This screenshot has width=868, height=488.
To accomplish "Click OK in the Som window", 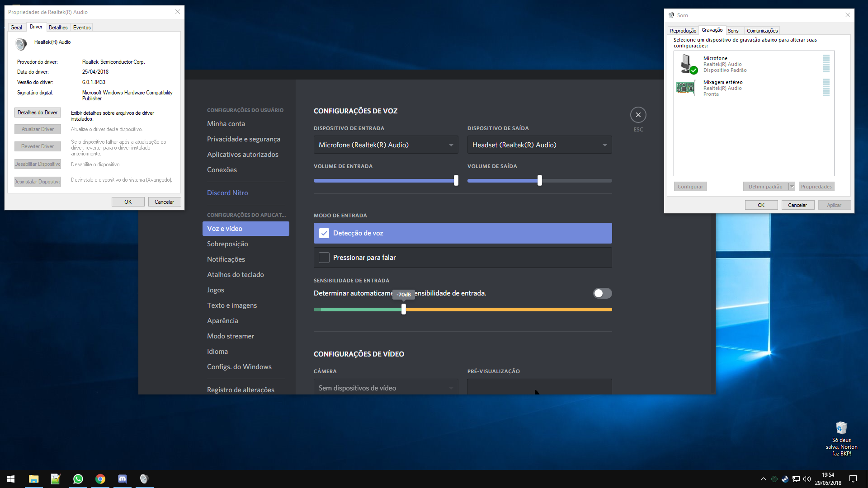I will tap(761, 205).
